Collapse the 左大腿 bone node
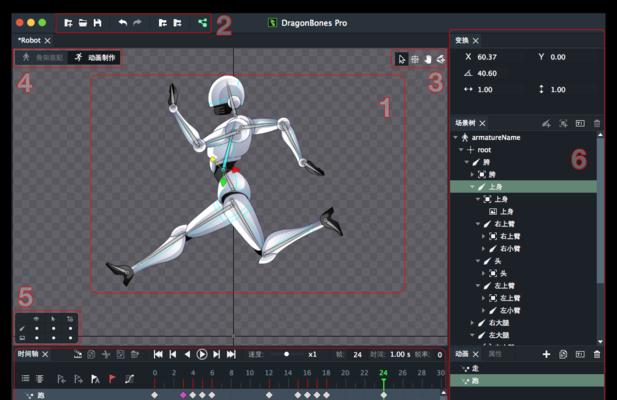617x400 pixels. [472, 335]
